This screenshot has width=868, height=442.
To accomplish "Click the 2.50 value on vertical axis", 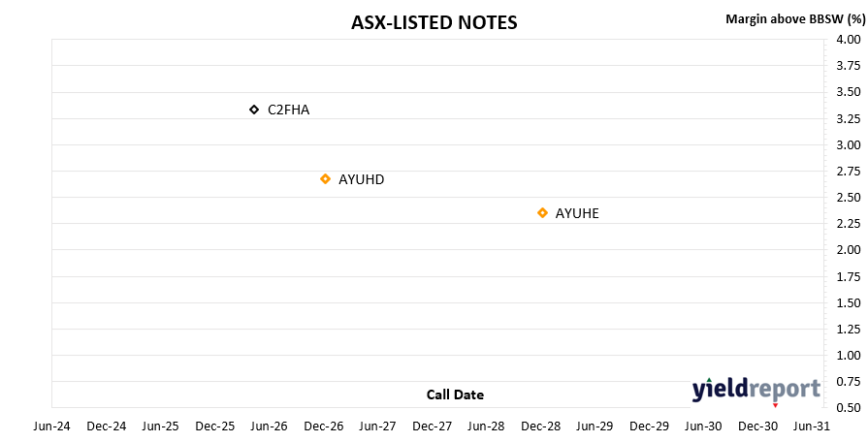I will click(848, 198).
